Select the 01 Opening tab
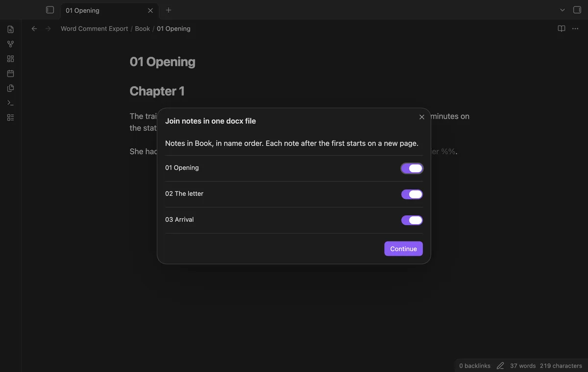 click(109, 10)
